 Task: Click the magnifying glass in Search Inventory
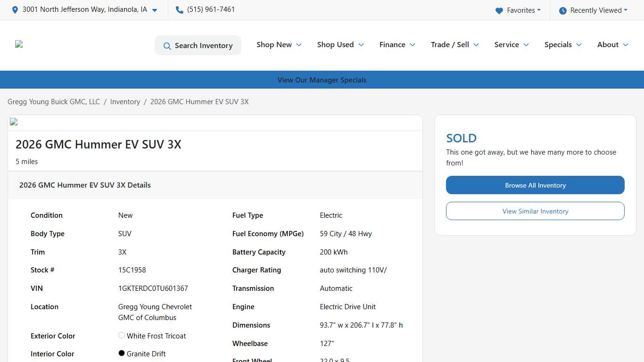pyautogui.click(x=167, y=45)
